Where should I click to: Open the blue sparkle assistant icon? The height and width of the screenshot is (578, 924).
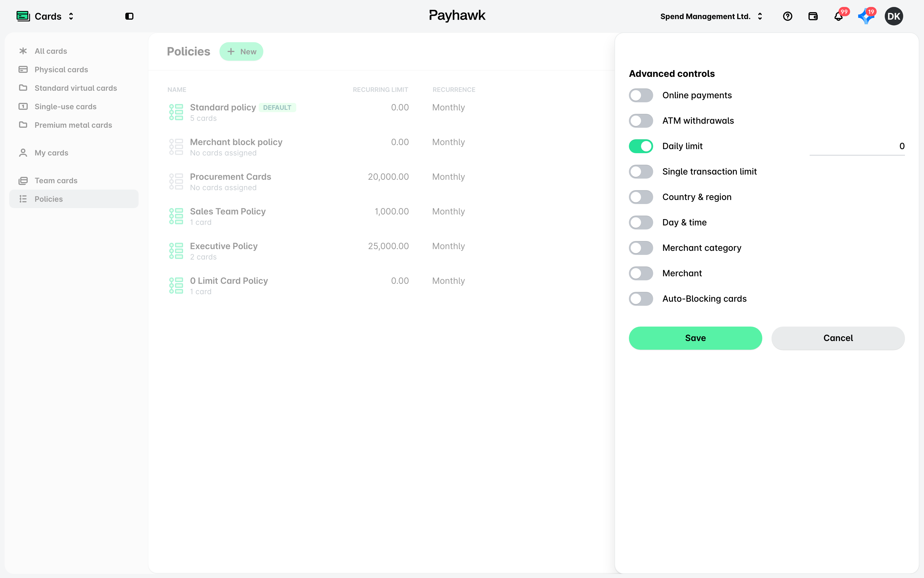coord(866,16)
